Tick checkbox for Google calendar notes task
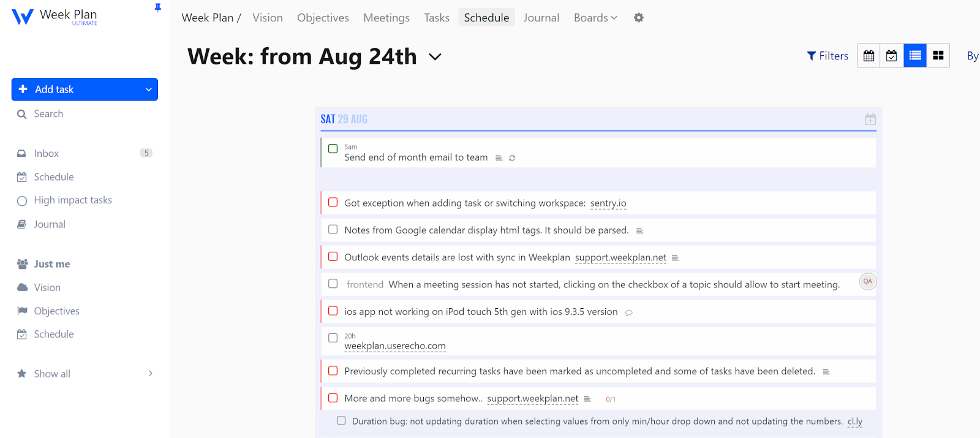 (333, 230)
